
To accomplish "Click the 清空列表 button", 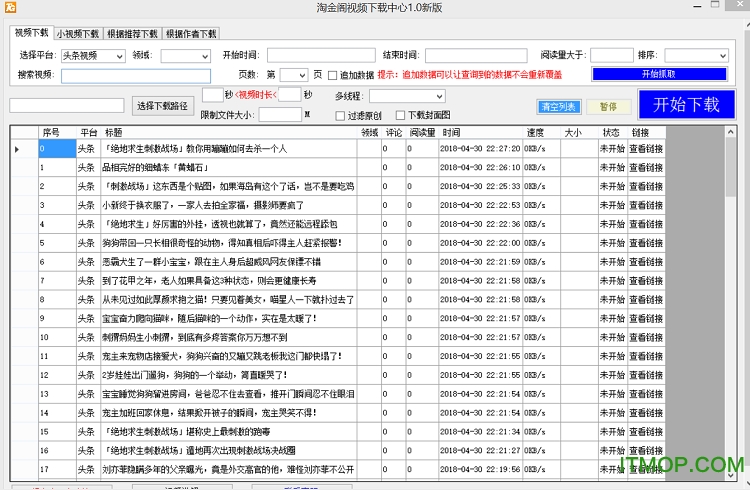I will coord(559,107).
